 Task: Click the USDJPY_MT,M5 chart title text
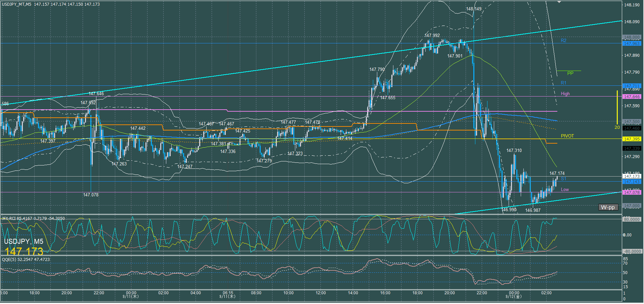click(x=17, y=4)
